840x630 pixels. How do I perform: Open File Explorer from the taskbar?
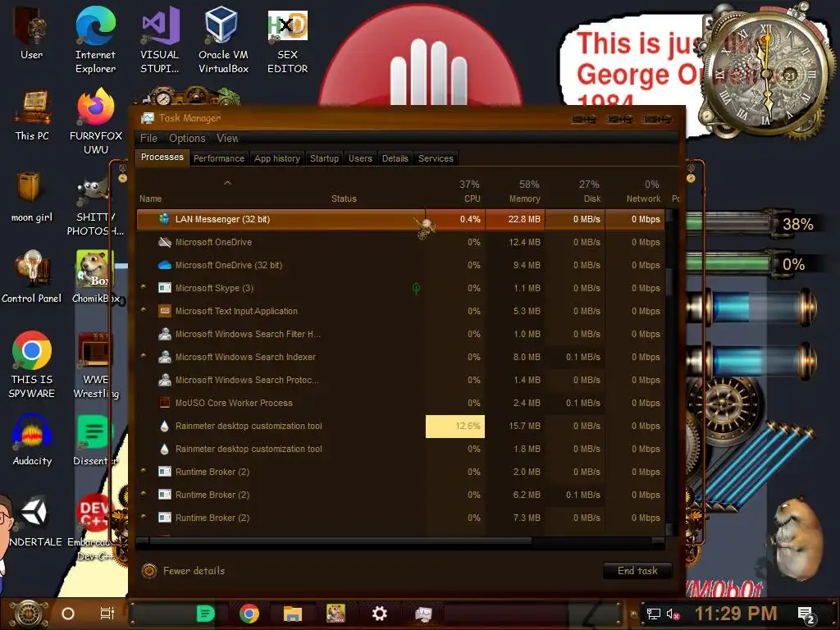tap(293, 613)
